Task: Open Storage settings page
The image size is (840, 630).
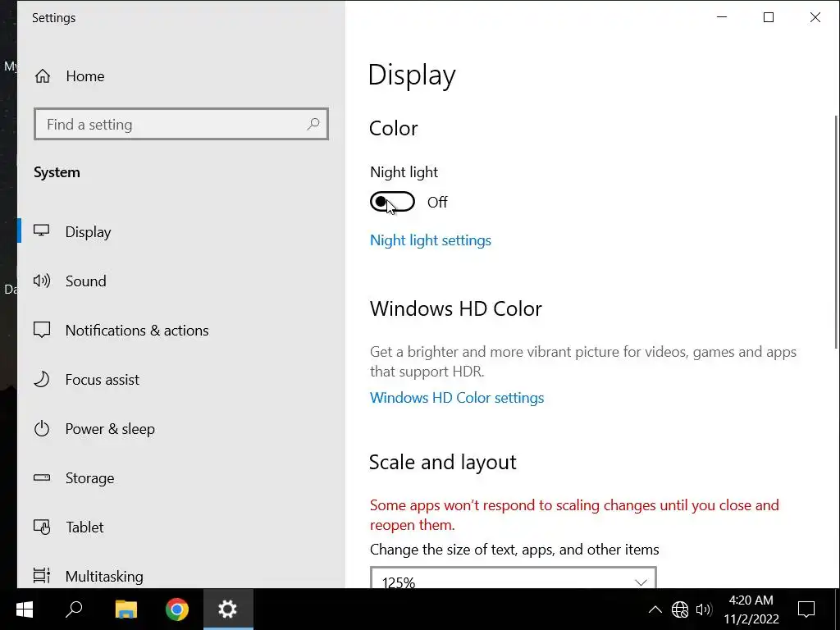Action: [x=181, y=478]
